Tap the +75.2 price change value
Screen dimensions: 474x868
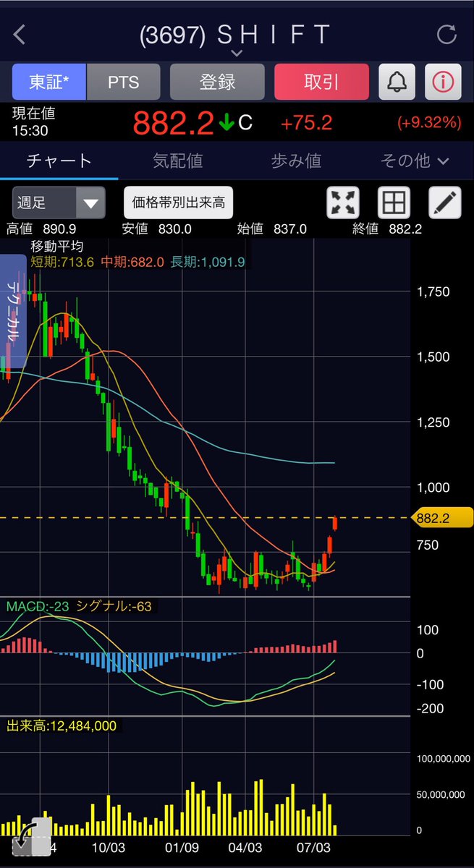pyautogui.click(x=306, y=123)
